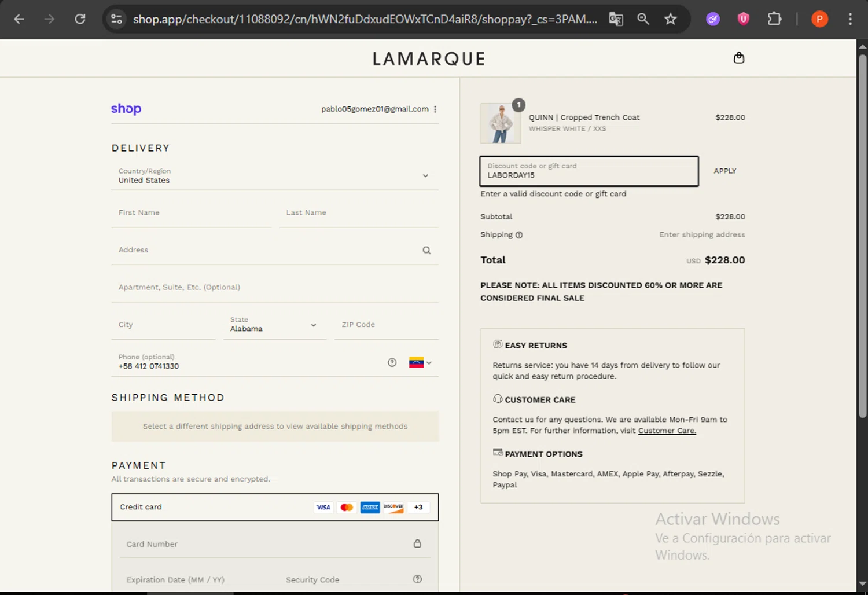Click the Discover card logo

point(393,508)
